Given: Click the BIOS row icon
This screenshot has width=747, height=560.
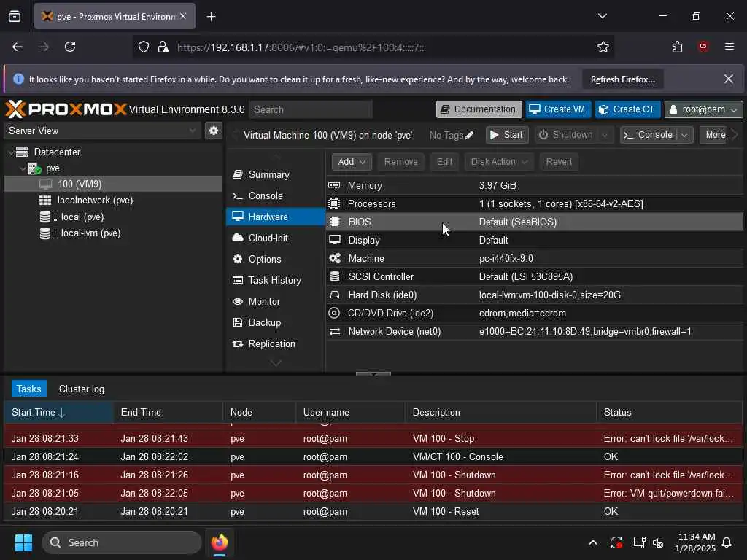Looking at the screenshot, I should (335, 222).
